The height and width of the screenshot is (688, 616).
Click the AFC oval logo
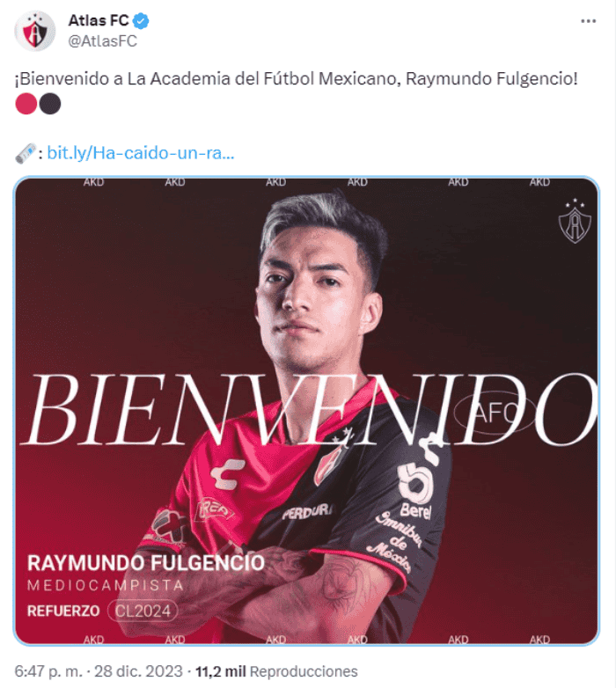(x=495, y=412)
